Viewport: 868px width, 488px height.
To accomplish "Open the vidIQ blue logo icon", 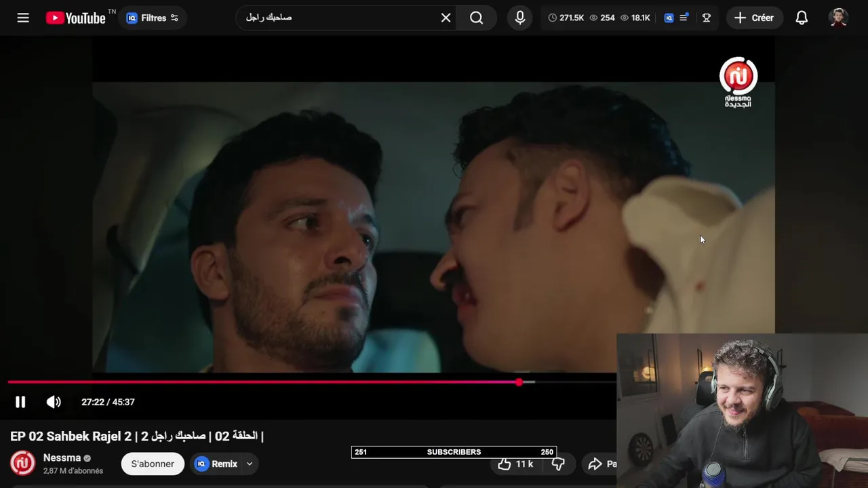I will [669, 18].
